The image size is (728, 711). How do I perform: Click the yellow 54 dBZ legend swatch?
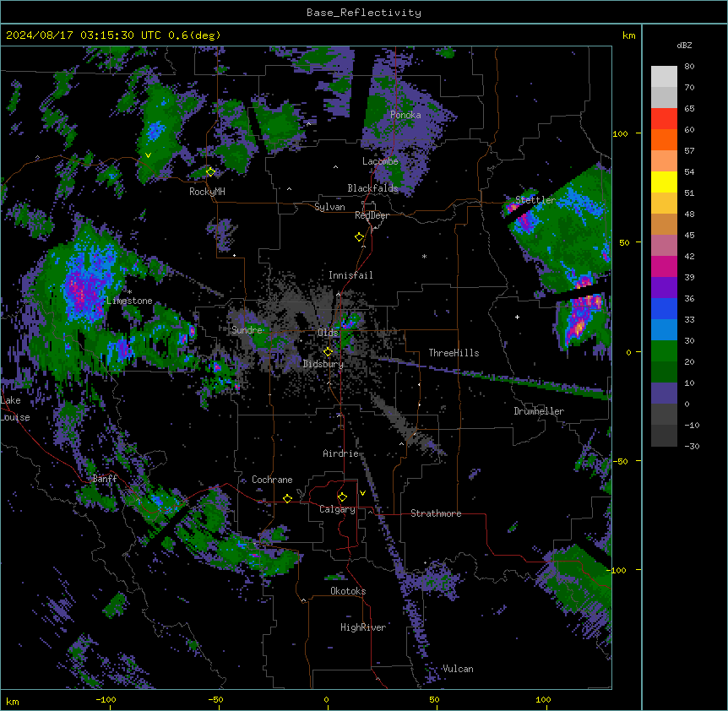pos(664,182)
